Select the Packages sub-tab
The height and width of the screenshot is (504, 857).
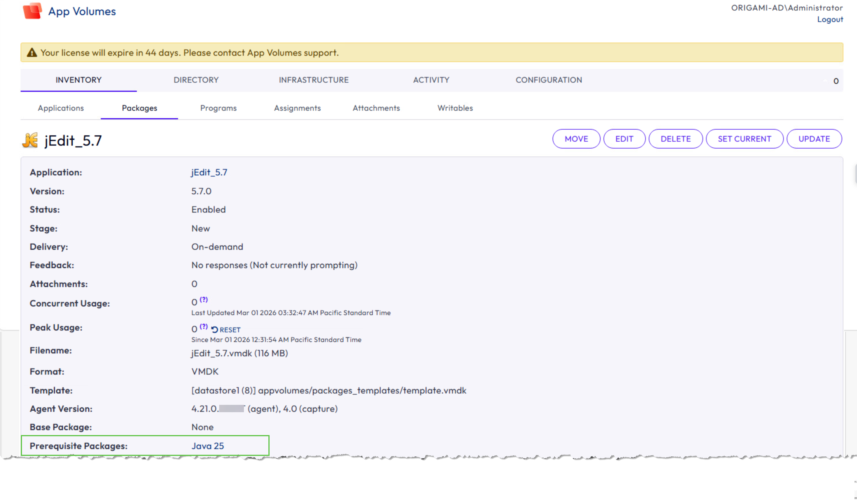tap(139, 108)
